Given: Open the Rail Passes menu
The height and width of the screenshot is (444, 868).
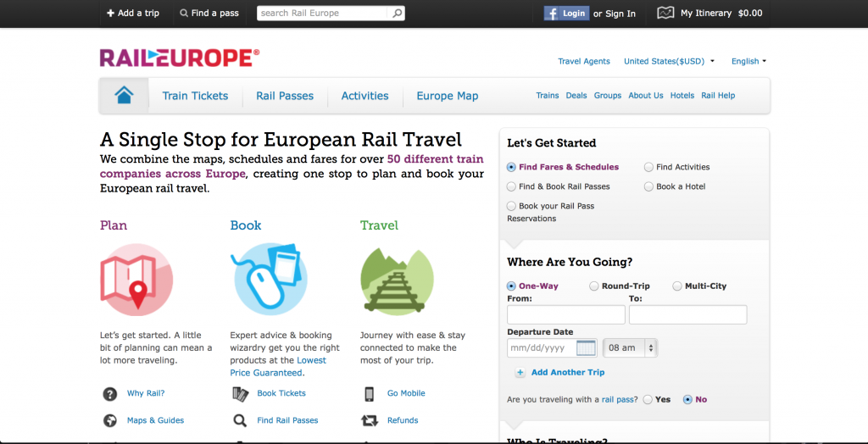Looking at the screenshot, I should point(285,96).
